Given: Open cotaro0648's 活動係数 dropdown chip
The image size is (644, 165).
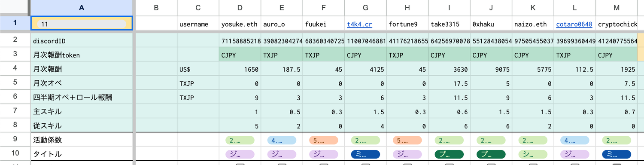Looking at the screenshot, I should [x=575, y=140].
